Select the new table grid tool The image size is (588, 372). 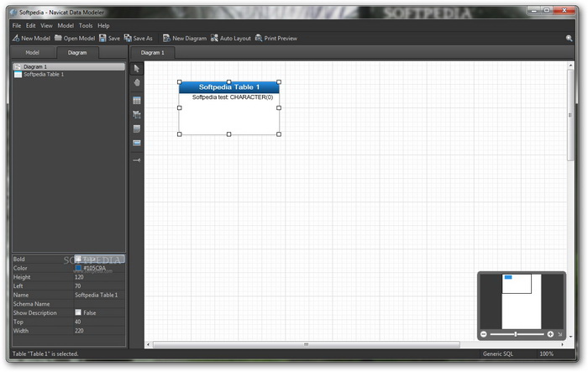tap(137, 101)
